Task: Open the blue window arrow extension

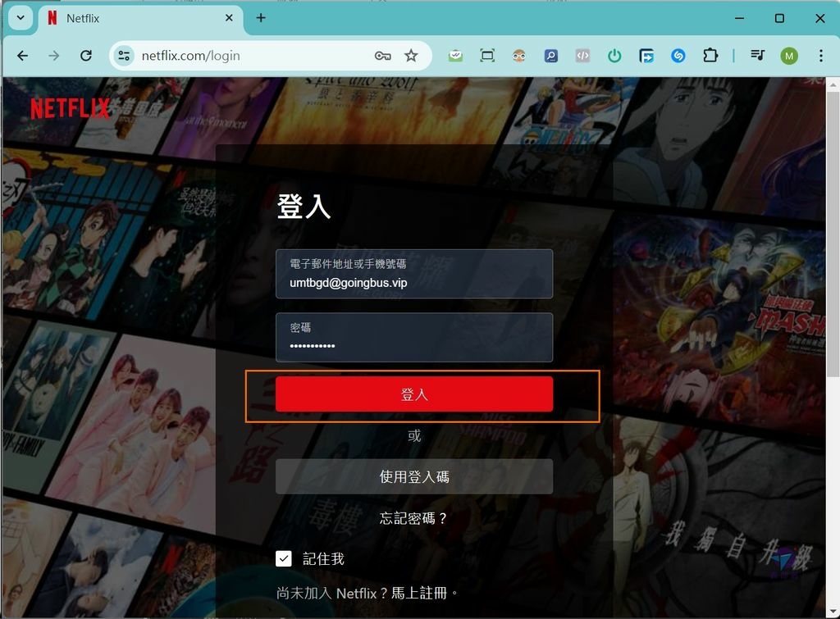Action: pyautogui.click(x=646, y=56)
